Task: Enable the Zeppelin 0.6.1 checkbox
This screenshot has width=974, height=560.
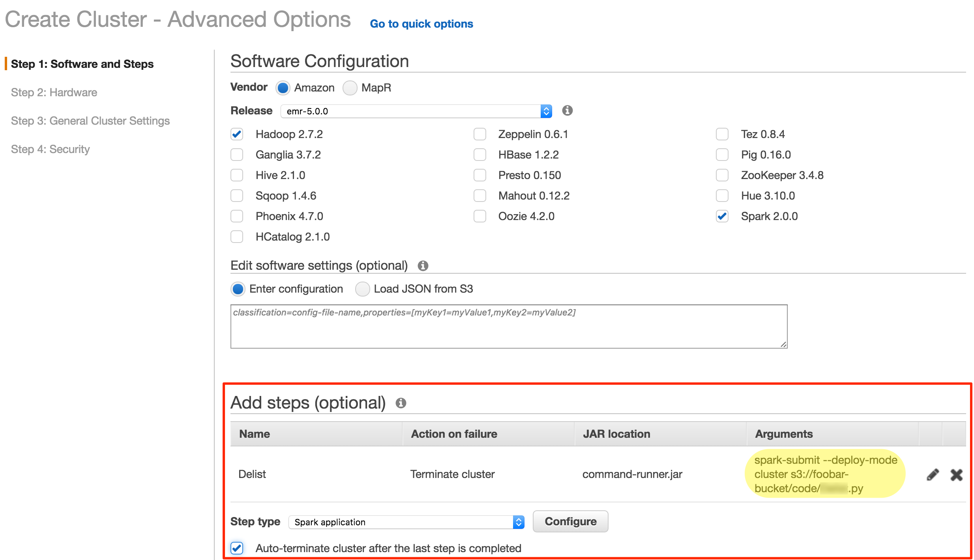Action: [x=480, y=134]
